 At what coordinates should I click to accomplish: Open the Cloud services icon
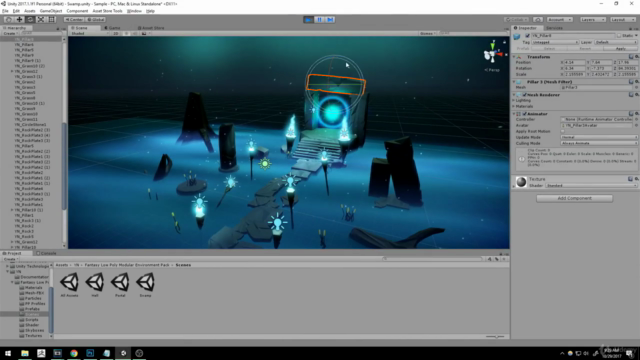(x=538, y=20)
